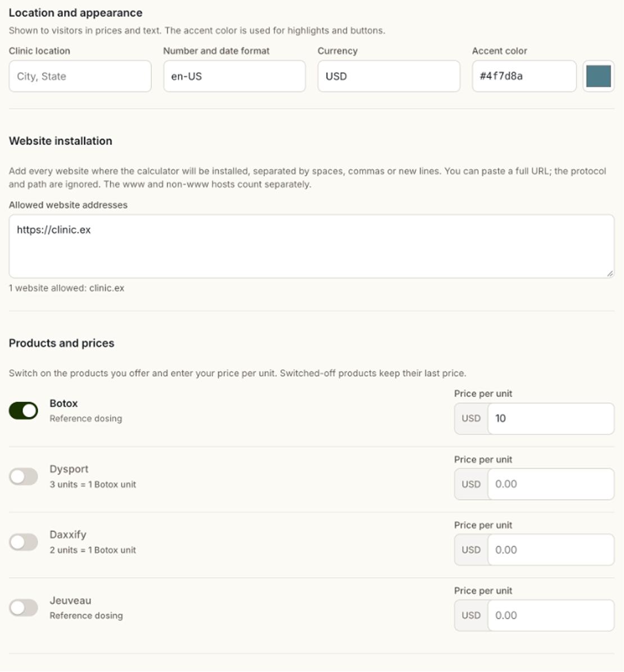624x672 pixels.
Task: Click the 'Location and appearance' heading
Action: (x=75, y=13)
